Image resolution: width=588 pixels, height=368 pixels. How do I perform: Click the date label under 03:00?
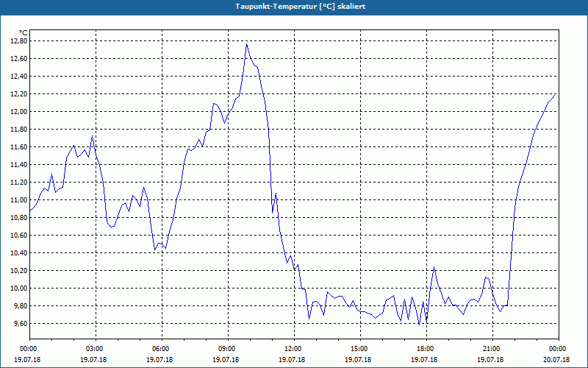pyautogui.click(x=93, y=359)
